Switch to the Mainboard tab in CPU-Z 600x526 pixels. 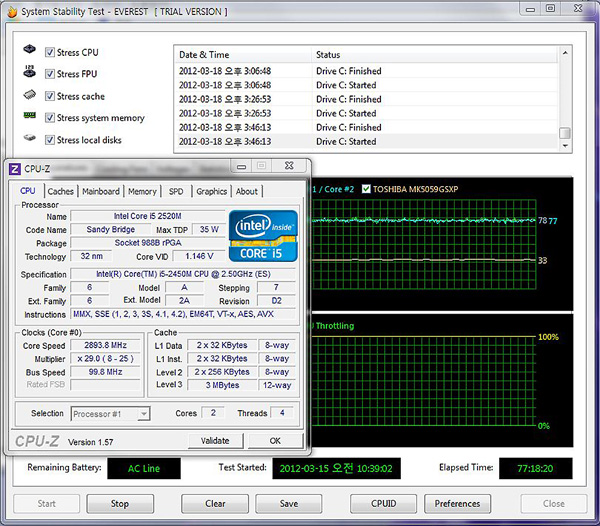tap(101, 191)
